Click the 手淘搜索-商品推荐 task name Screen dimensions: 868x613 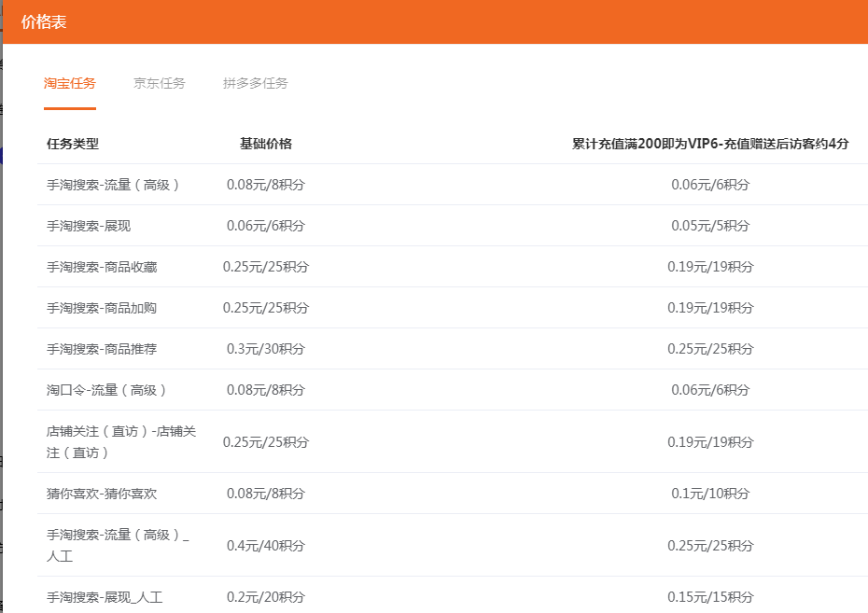point(102,349)
